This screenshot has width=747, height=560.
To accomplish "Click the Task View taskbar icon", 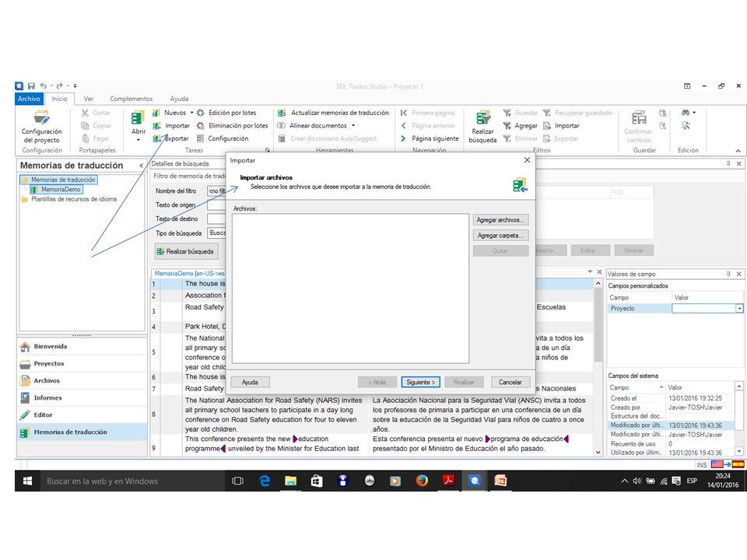I will [238, 481].
